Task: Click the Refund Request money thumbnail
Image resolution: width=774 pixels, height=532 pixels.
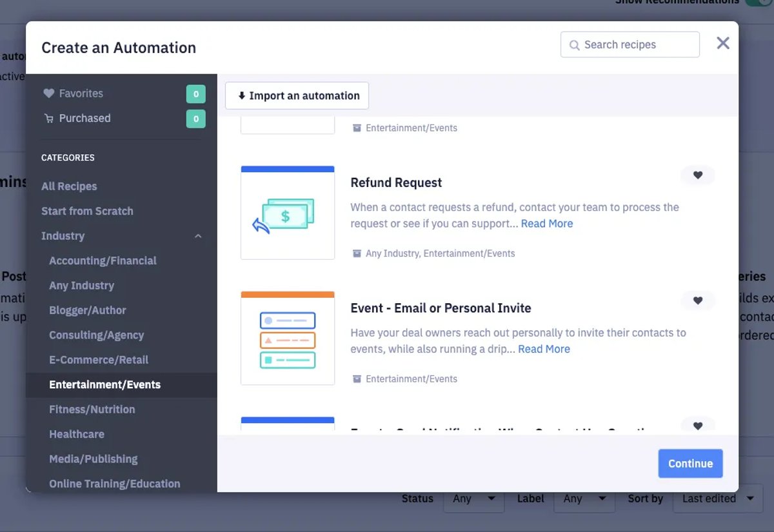Action: coord(288,213)
